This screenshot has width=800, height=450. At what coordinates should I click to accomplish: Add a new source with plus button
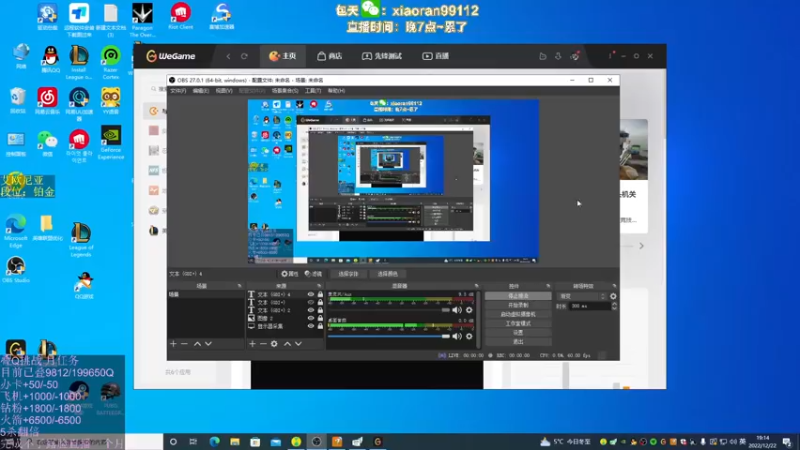pyautogui.click(x=252, y=344)
